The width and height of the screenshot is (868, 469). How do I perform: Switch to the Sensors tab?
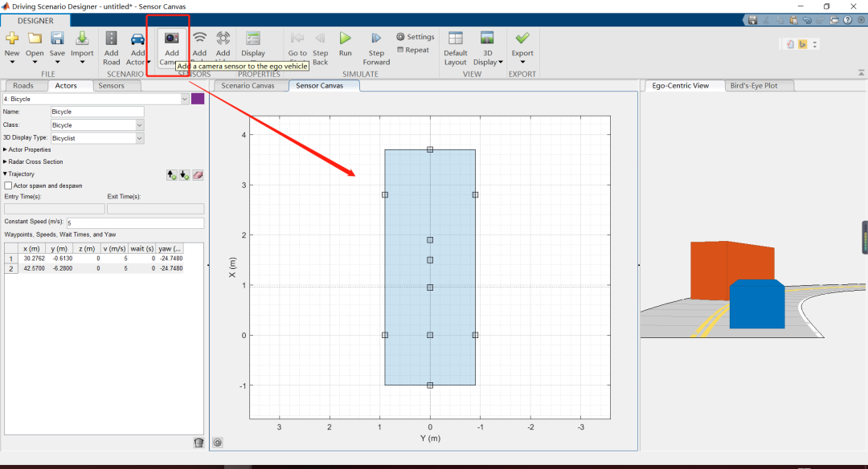(111, 86)
